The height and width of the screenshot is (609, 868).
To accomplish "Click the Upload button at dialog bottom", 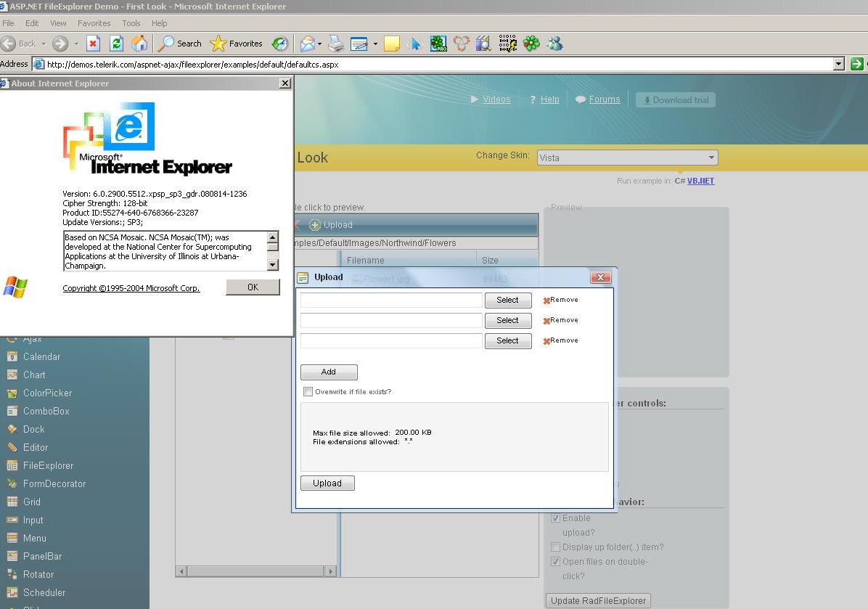I will (327, 483).
